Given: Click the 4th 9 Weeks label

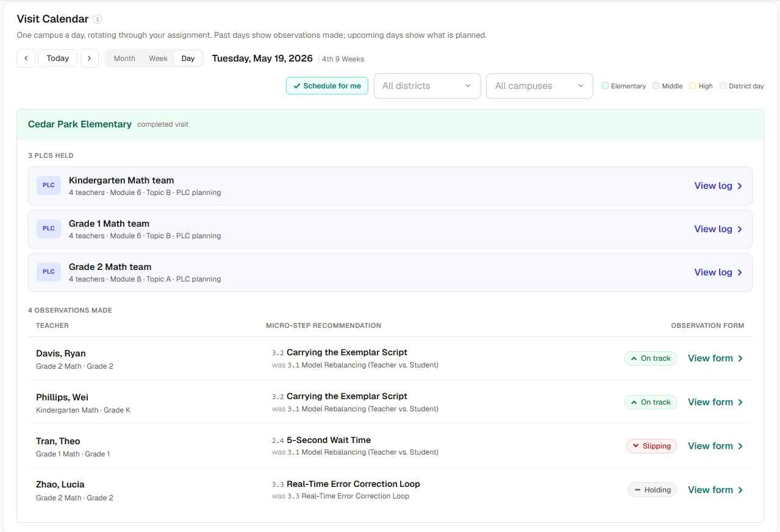Looking at the screenshot, I should point(343,59).
